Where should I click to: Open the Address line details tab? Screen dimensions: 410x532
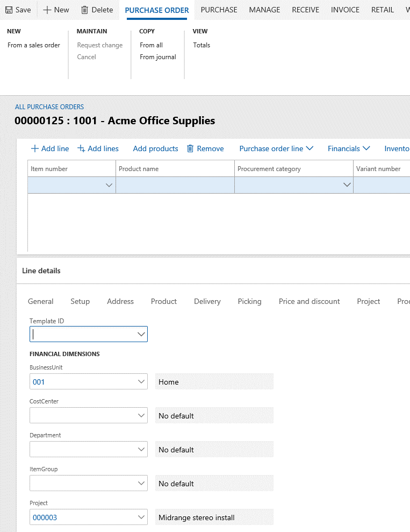[x=120, y=301]
